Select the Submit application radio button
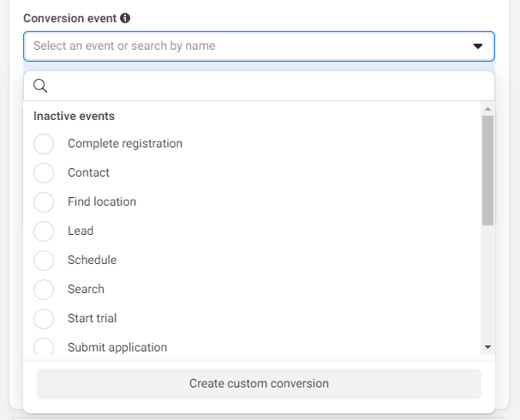Image resolution: width=520 pixels, height=420 pixels. [44, 346]
